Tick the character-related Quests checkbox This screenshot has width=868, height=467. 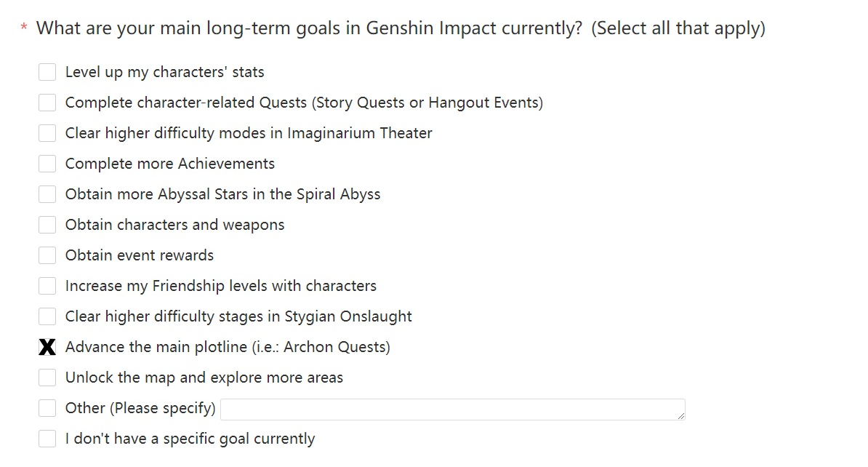tap(47, 103)
